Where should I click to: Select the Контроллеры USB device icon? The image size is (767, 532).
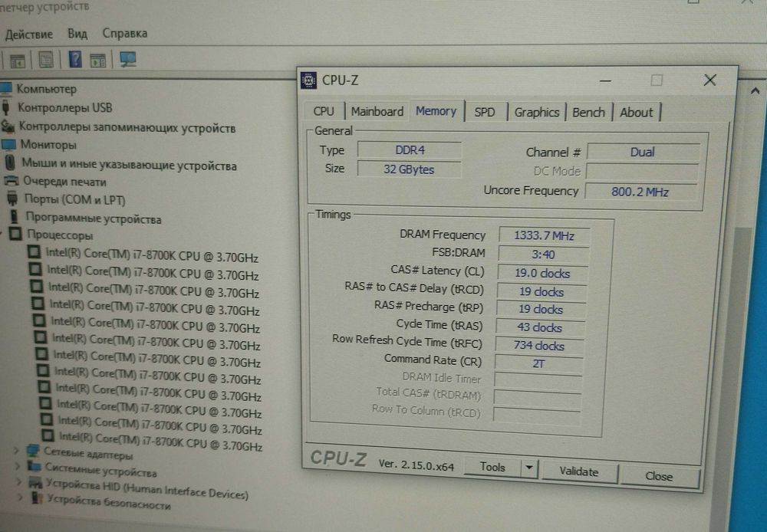point(6,107)
